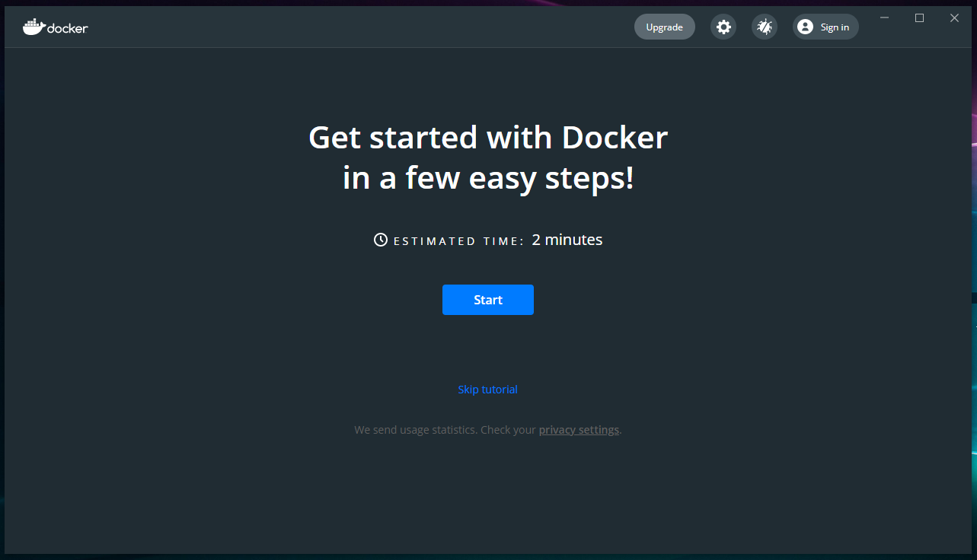Open Docker settings gear icon
This screenshot has height=560, width=977.
coord(723,27)
